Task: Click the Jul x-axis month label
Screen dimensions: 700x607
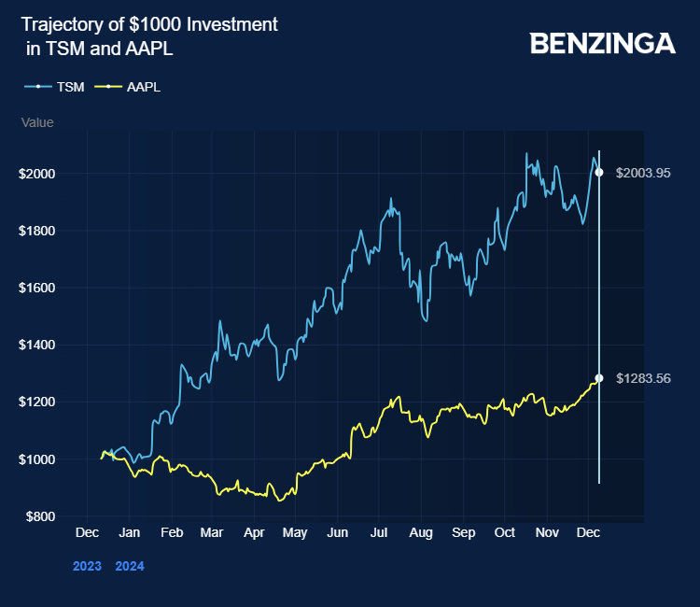Action: pyautogui.click(x=378, y=533)
